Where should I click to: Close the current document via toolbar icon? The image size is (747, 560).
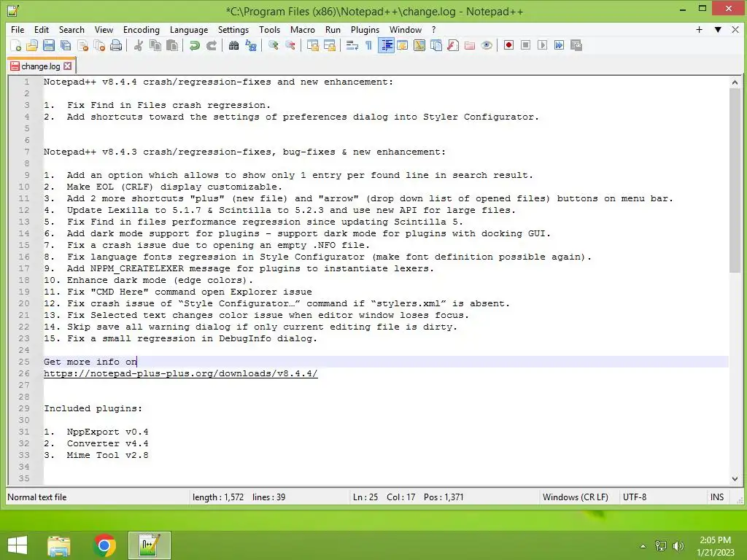click(x=83, y=45)
